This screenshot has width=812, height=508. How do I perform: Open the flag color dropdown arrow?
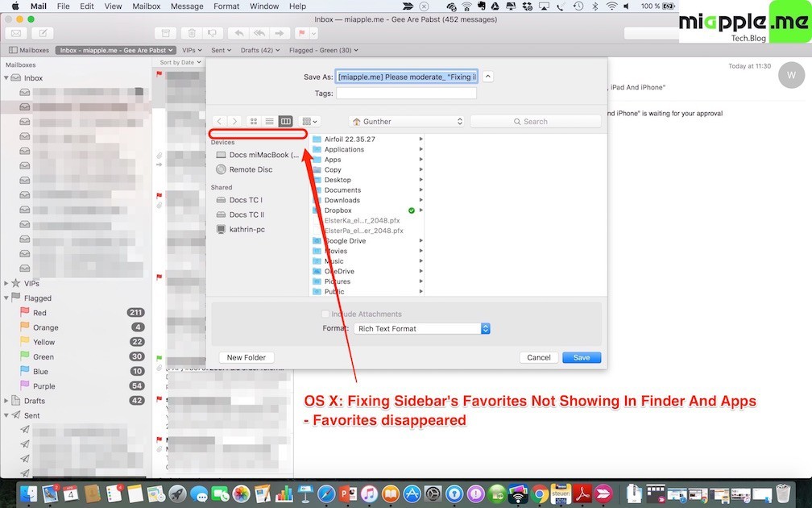pyautogui.click(x=314, y=33)
